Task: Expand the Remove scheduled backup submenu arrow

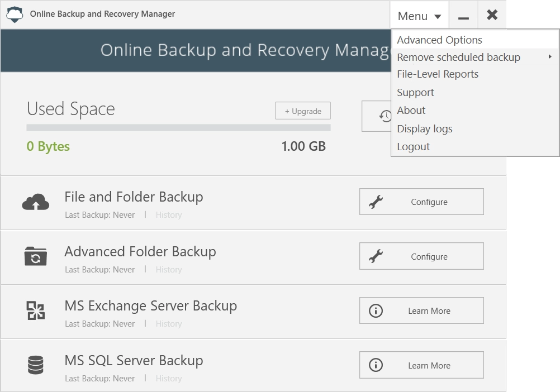Action: (x=550, y=57)
